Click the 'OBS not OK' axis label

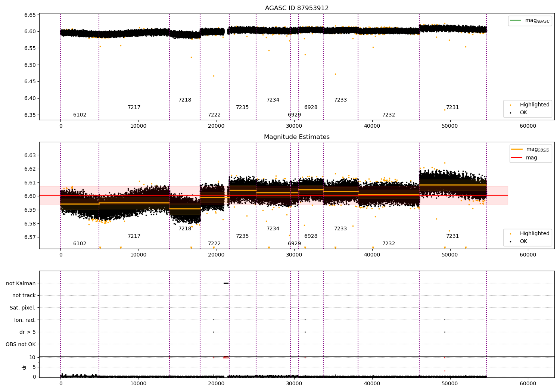pos(21,344)
